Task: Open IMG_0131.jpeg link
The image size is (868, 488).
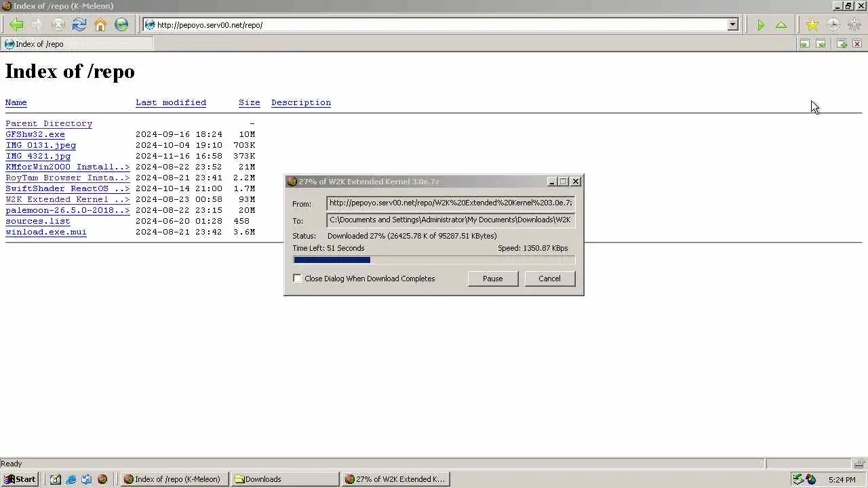Action: pyautogui.click(x=41, y=145)
